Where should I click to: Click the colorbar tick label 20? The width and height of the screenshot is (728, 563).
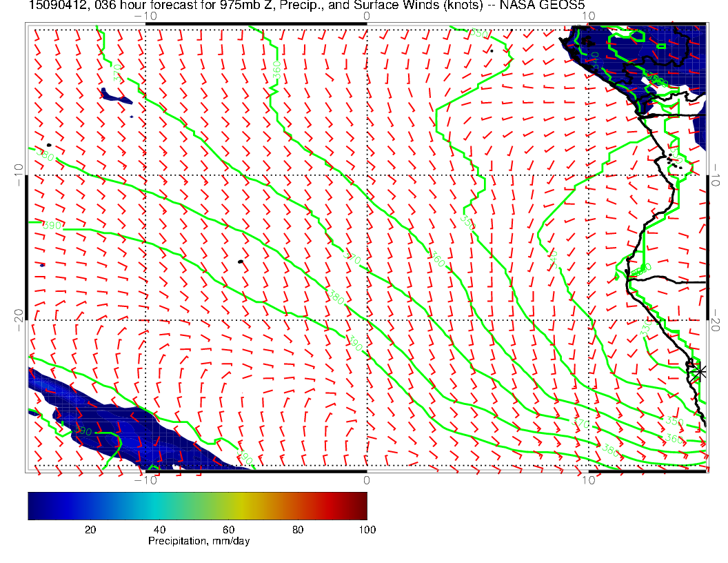coord(90,530)
